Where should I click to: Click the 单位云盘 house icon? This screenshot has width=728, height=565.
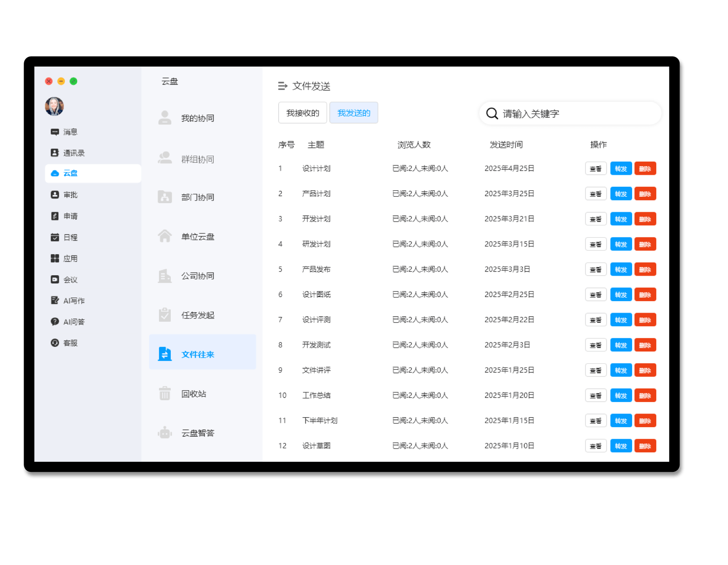pyautogui.click(x=165, y=236)
